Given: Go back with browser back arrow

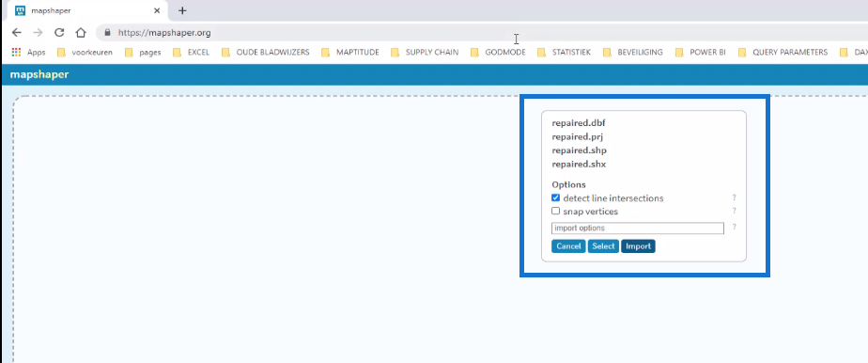Looking at the screenshot, I should coord(17,33).
